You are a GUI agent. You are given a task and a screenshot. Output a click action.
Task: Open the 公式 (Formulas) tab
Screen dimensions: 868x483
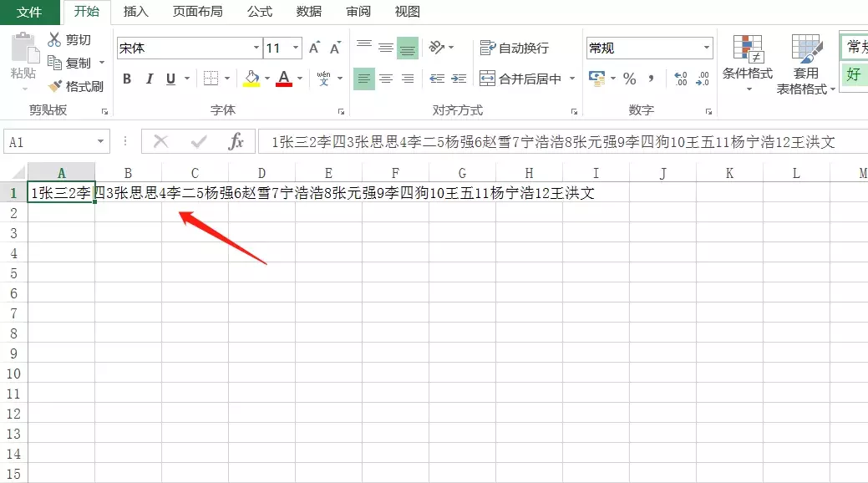click(259, 12)
